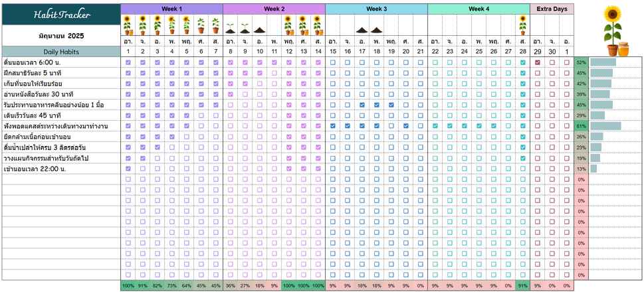Click the 52% completion cell
The image size is (644, 292).
pos(581,62)
